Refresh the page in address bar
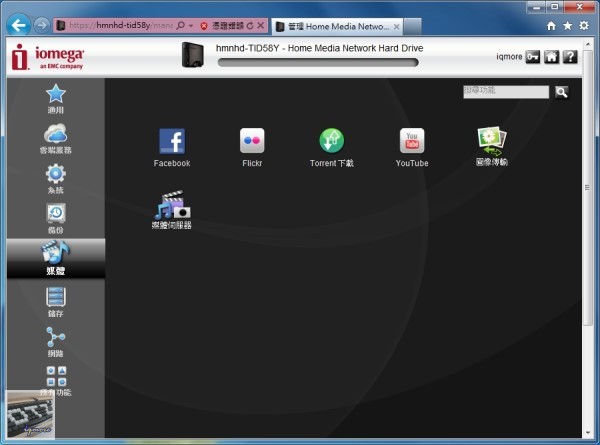This screenshot has width=600, height=445. (250, 26)
